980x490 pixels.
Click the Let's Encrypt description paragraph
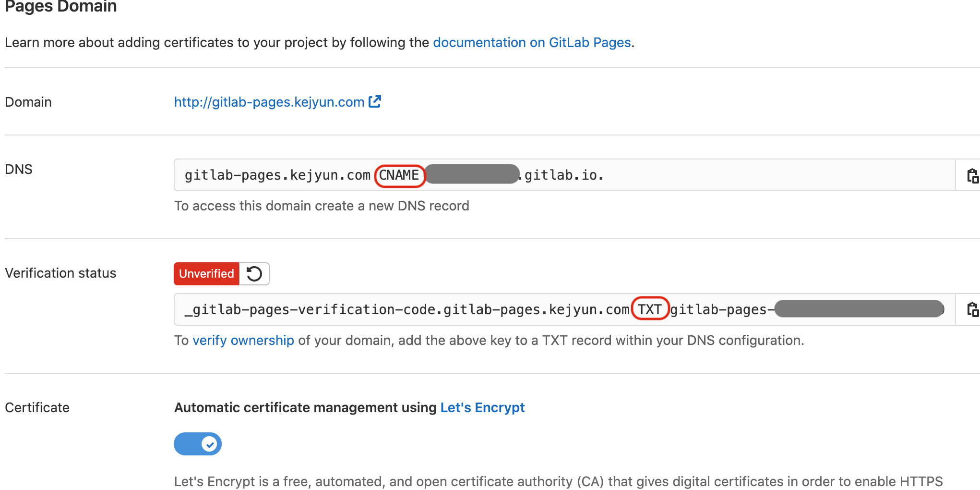click(559, 481)
